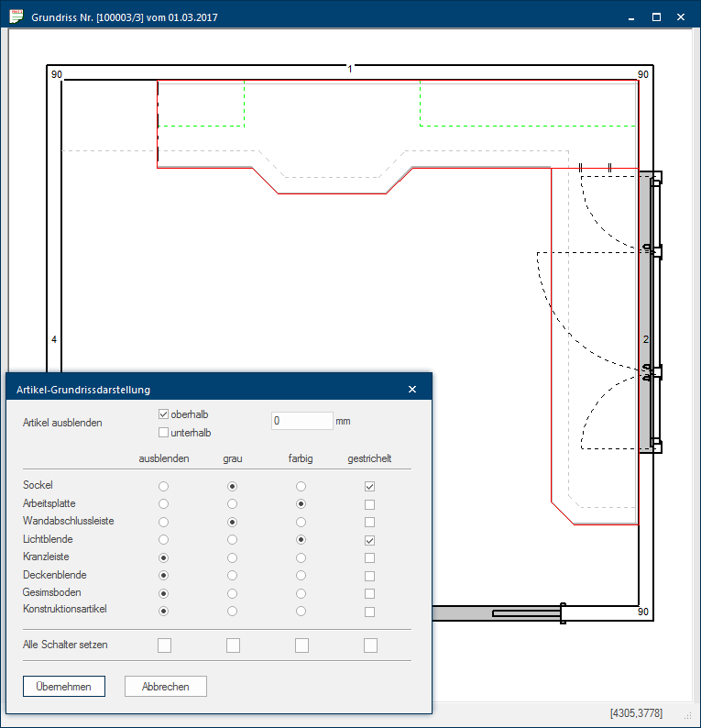Enable the 'unterhalb' checkbox

point(164,432)
